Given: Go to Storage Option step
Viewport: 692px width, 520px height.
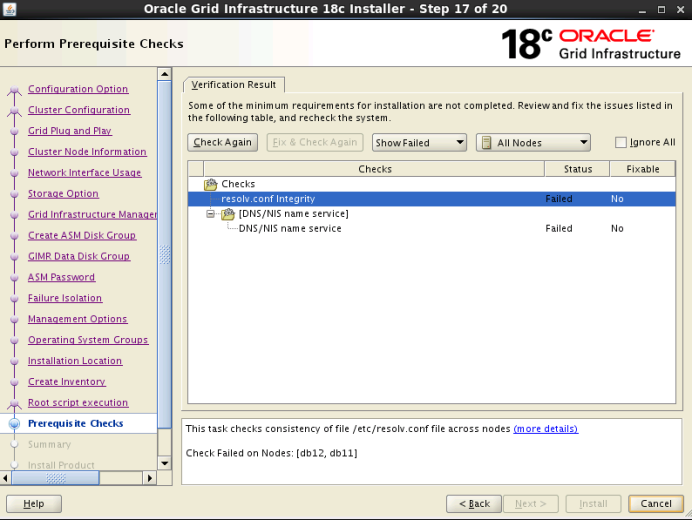Looking at the screenshot, I should coord(63,194).
